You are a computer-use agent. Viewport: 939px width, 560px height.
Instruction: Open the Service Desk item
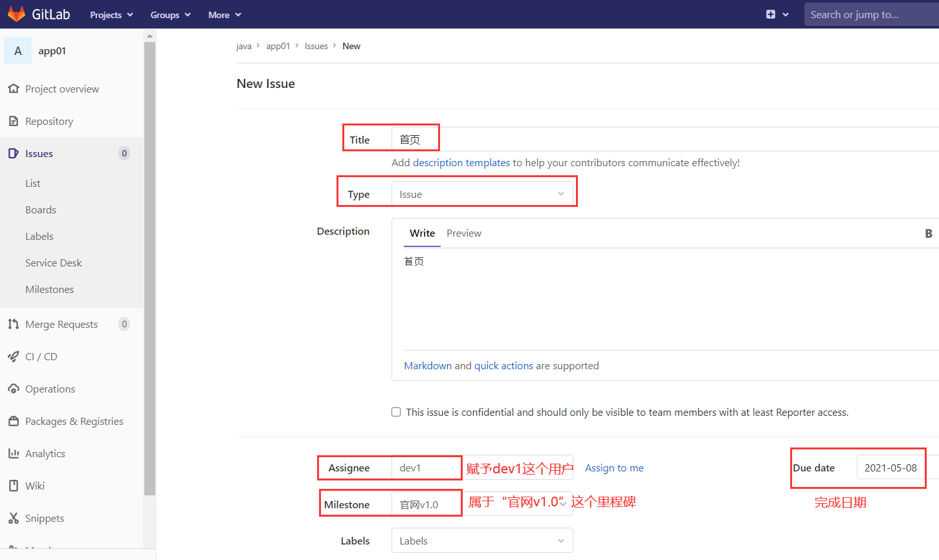tap(54, 263)
